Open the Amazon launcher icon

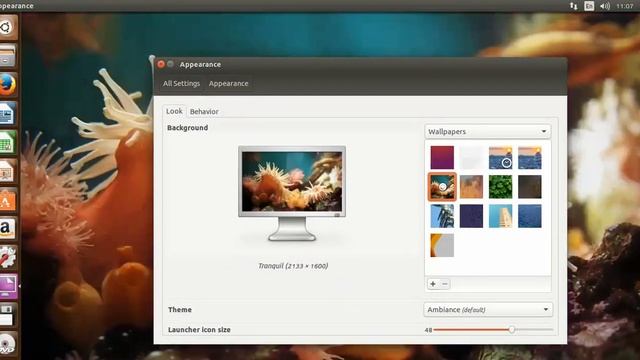[7, 228]
